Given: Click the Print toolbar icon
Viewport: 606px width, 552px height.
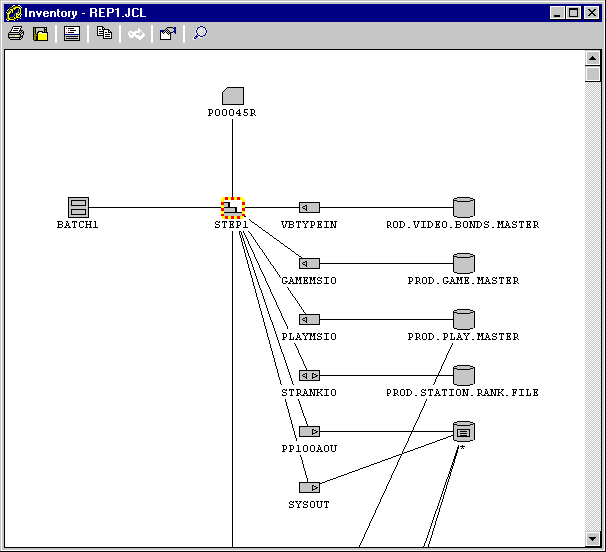Looking at the screenshot, I should coord(15,33).
